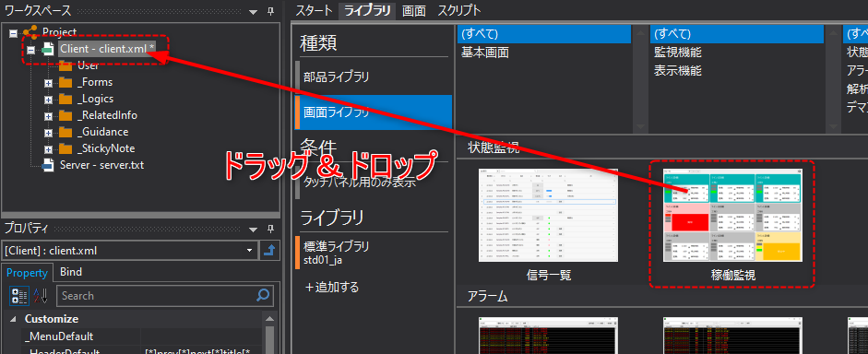Sort properties alphabetically
The image size is (868, 354).
pyautogui.click(x=41, y=296)
